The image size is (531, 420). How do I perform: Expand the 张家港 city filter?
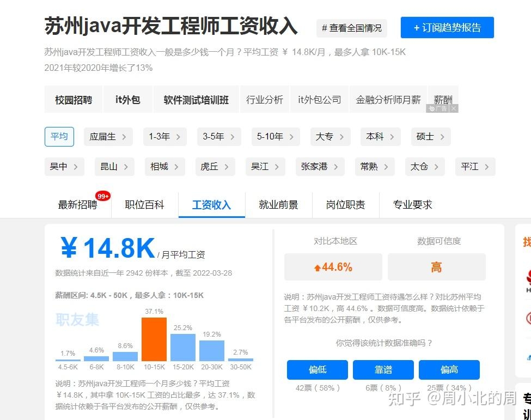point(320,167)
